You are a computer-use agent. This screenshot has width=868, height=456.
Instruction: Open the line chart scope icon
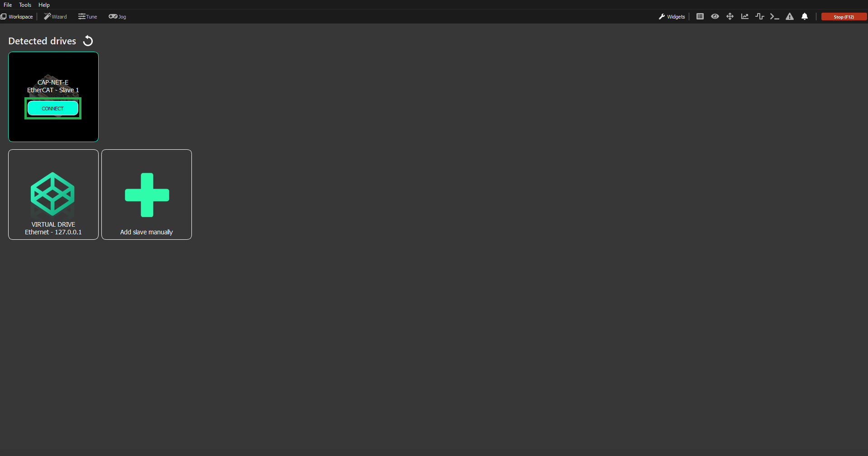pyautogui.click(x=745, y=16)
